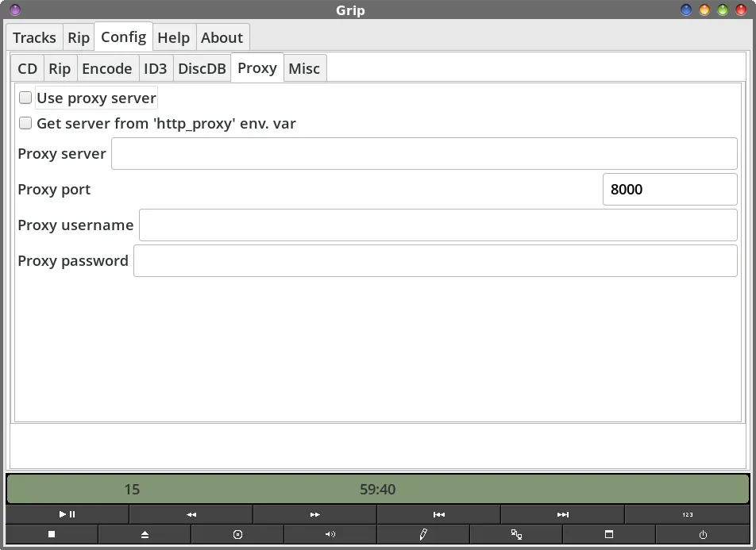Open the DiscDB sub-tab
Image resolution: width=756 pixels, height=550 pixels.
[x=202, y=68]
